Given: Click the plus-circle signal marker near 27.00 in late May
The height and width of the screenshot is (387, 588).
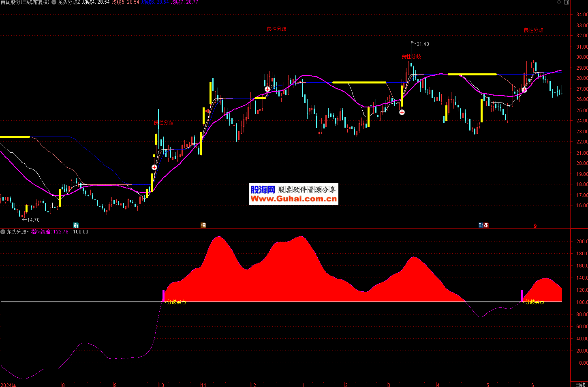Looking at the screenshot, I should (x=524, y=90).
